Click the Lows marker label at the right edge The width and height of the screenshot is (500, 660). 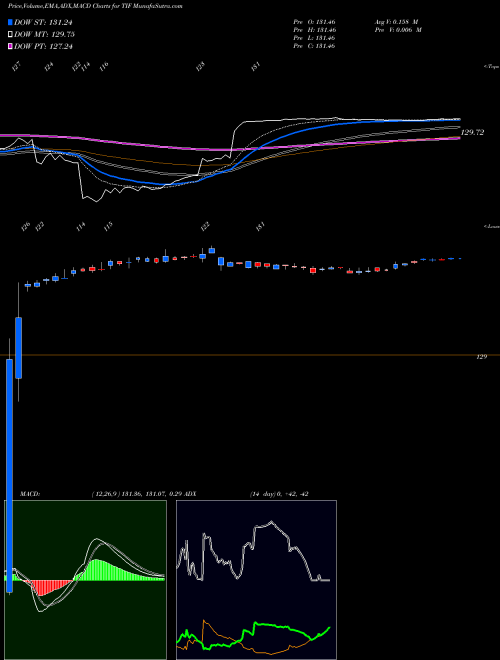(492, 226)
